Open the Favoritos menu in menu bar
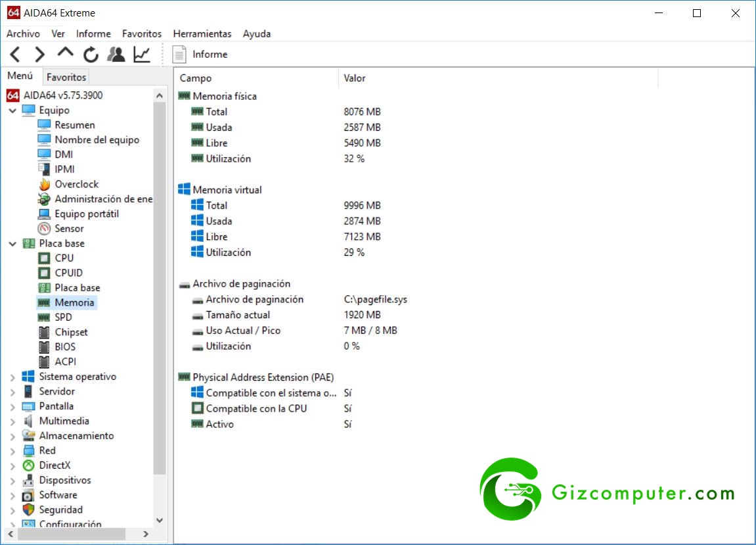756x545 pixels. 142,34
